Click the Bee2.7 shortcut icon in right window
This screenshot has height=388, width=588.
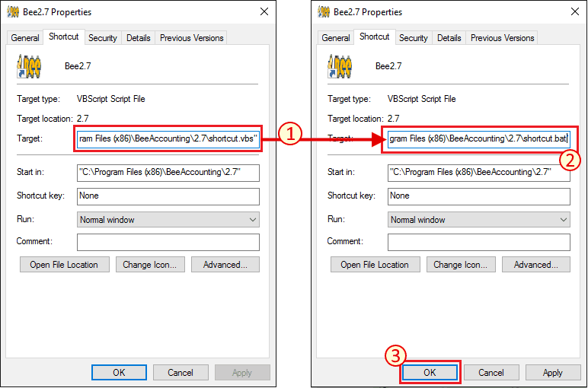340,66
